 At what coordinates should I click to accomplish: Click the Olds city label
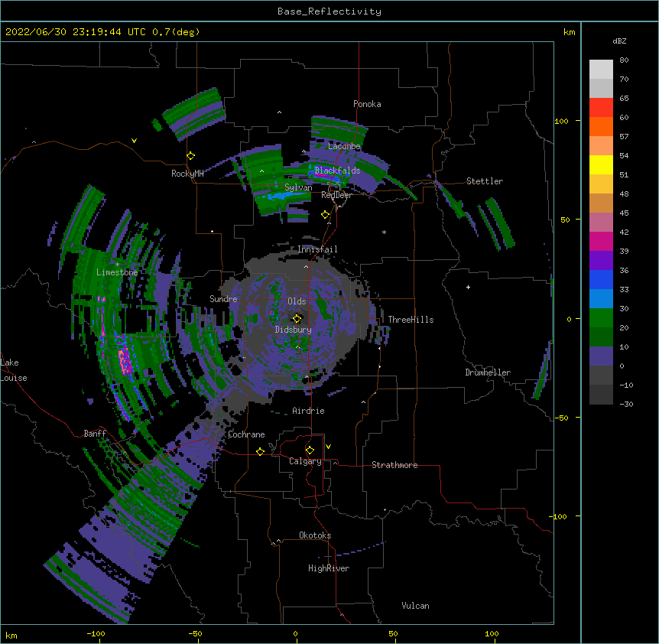[x=297, y=301]
